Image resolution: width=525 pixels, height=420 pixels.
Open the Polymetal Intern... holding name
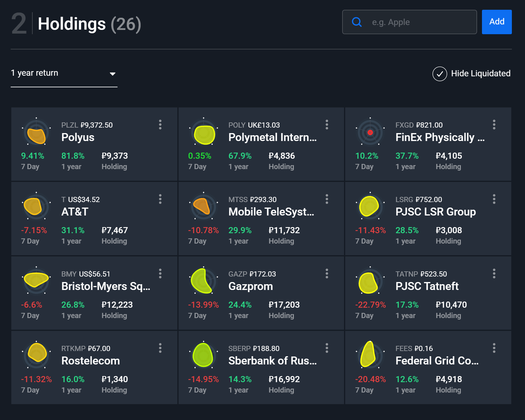[x=273, y=137]
